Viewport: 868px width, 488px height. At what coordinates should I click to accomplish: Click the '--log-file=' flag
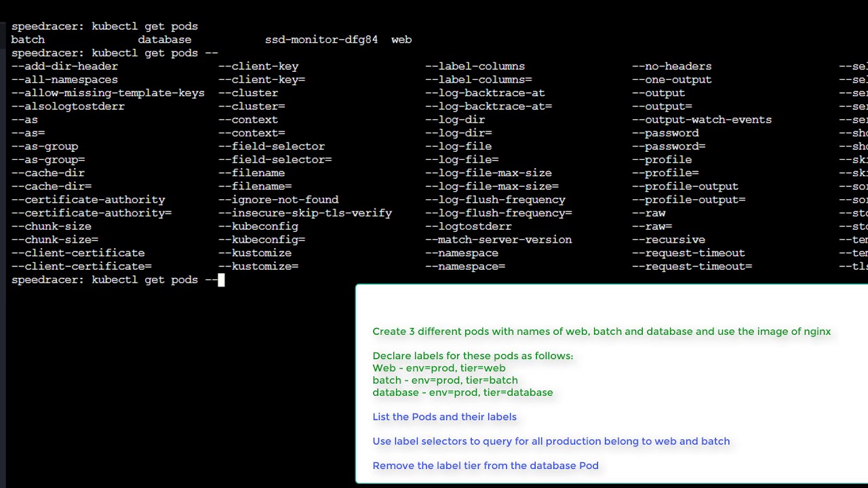click(462, 160)
